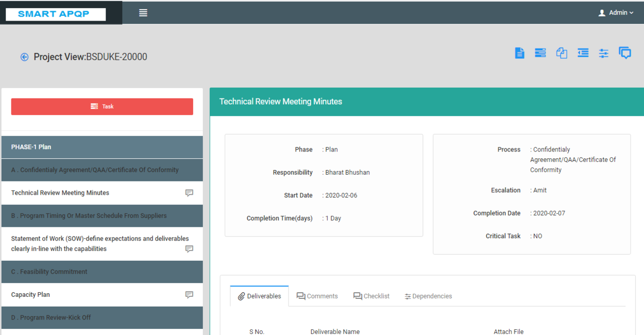
Task: Click the back arrow beside Project View
Action: 24,57
